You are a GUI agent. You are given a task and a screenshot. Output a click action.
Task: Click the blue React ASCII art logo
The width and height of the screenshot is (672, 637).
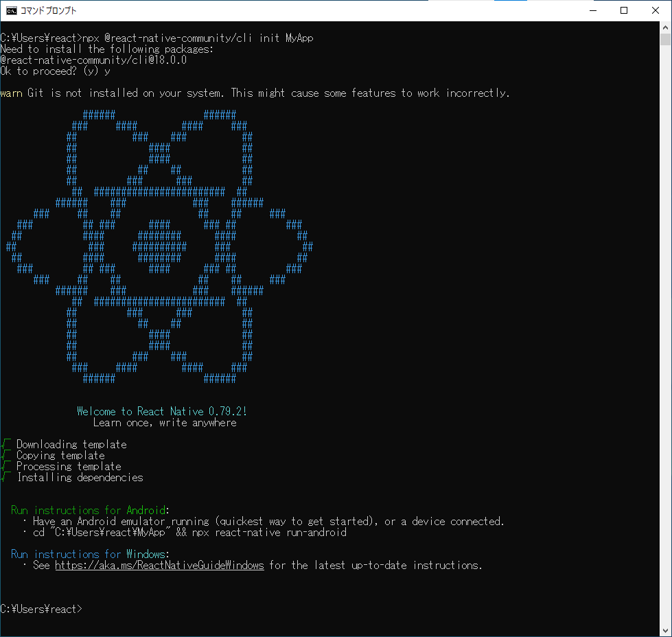coord(159,246)
